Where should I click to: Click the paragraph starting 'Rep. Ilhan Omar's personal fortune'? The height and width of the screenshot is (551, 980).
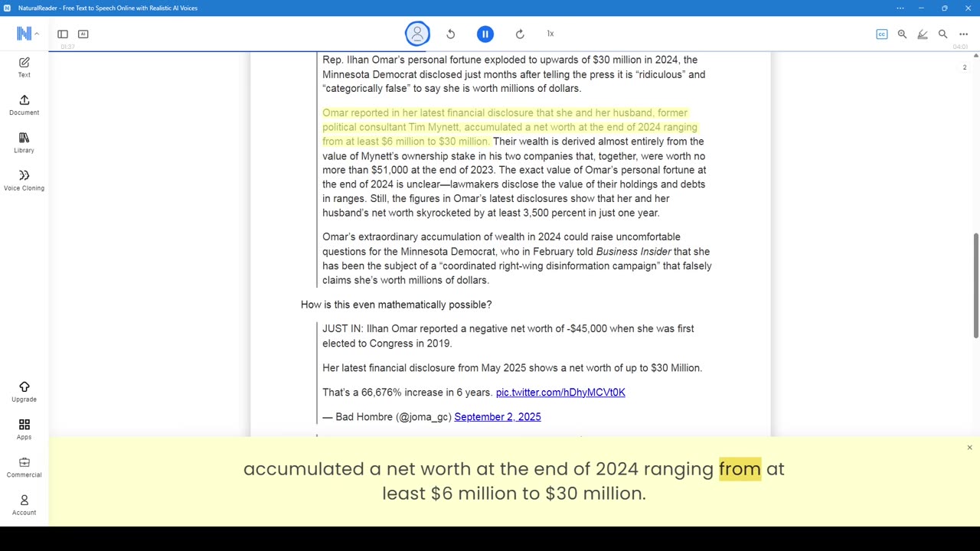click(x=514, y=74)
